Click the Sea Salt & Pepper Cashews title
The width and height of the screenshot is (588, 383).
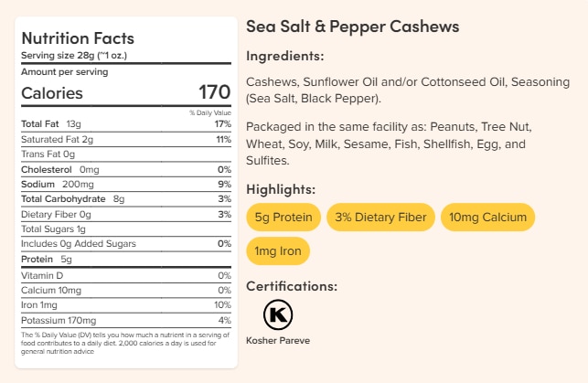pyautogui.click(x=353, y=27)
